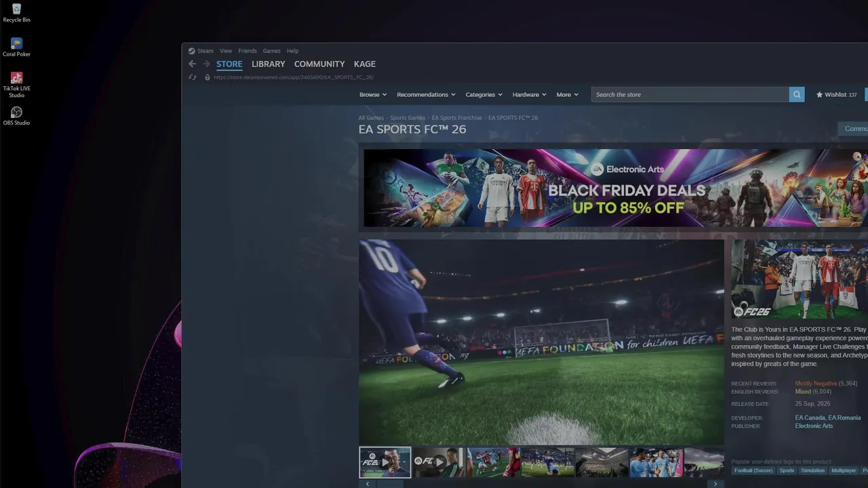The height and width of the screenshot is (488, 868).
Task: Open the Mostly Negative recent reviews
Action: pos(816,384)
